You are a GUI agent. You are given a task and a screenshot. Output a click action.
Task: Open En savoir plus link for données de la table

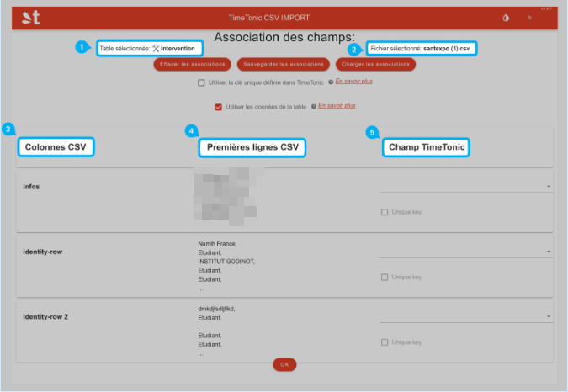point(337,106)
